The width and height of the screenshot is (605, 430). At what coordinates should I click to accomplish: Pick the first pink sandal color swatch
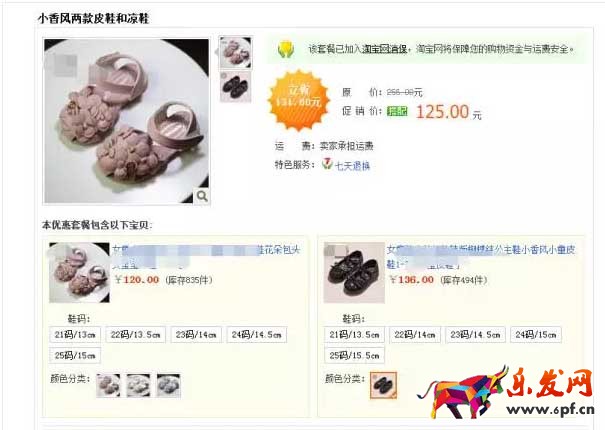(x=108, y=385)
